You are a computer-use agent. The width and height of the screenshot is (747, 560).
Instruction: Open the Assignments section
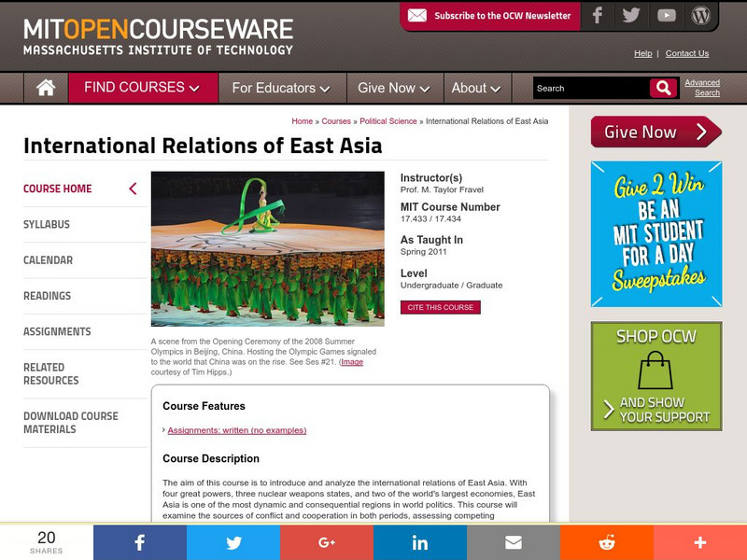pyautogui.click(x=57, y=331)
